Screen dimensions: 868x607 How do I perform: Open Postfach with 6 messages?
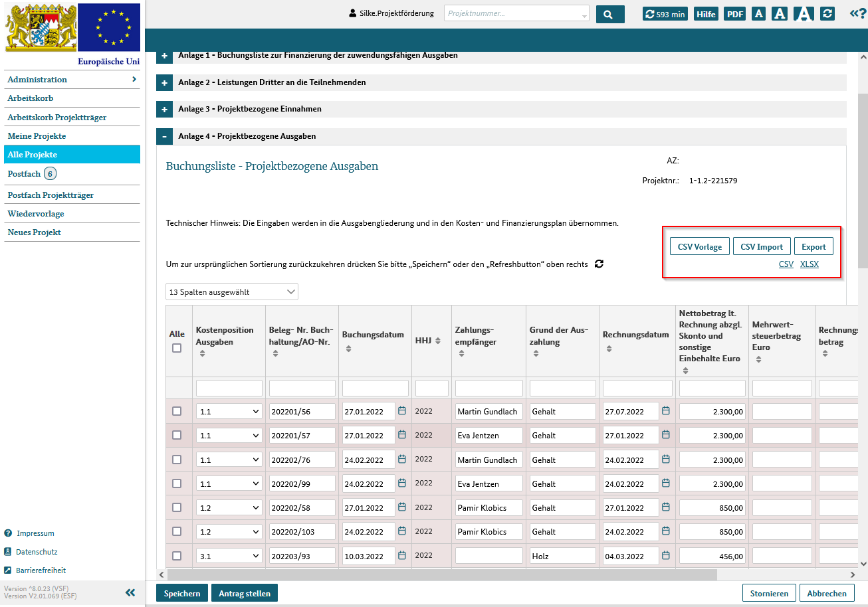point(72,174)
